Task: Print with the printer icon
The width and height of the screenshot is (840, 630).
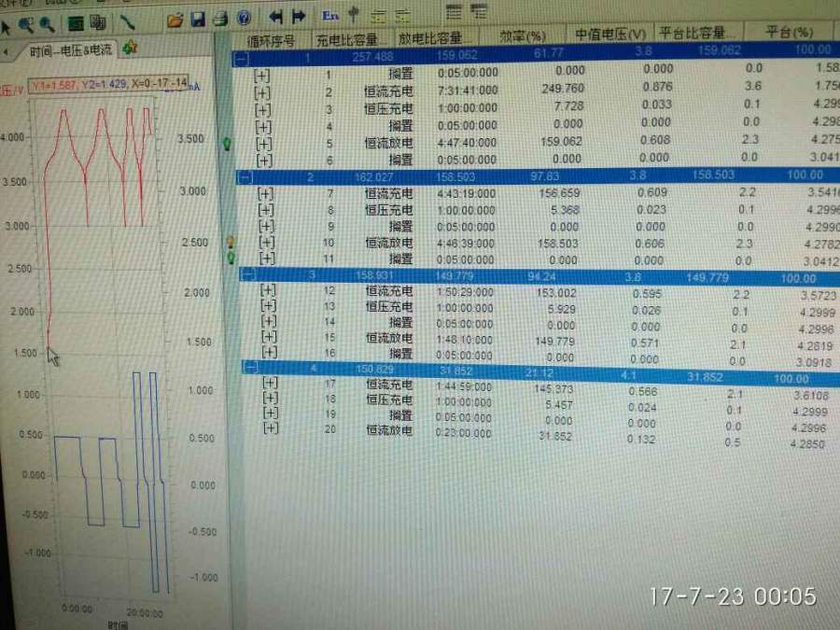Action: pos(220,20)
